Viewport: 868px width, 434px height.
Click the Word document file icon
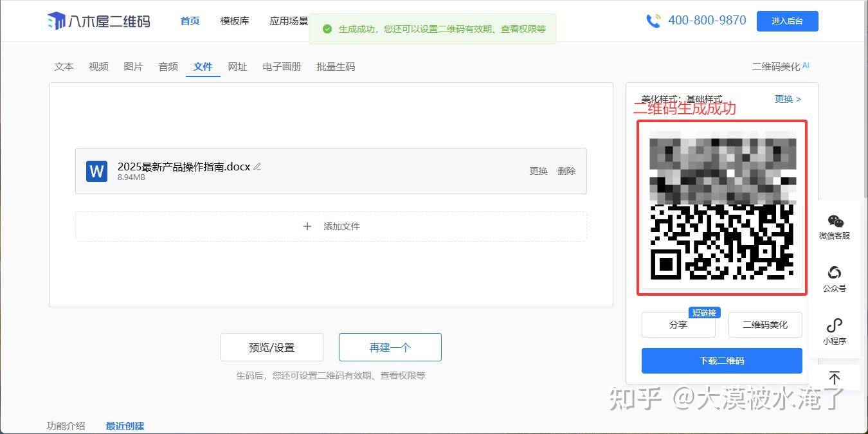coord(96,171)
